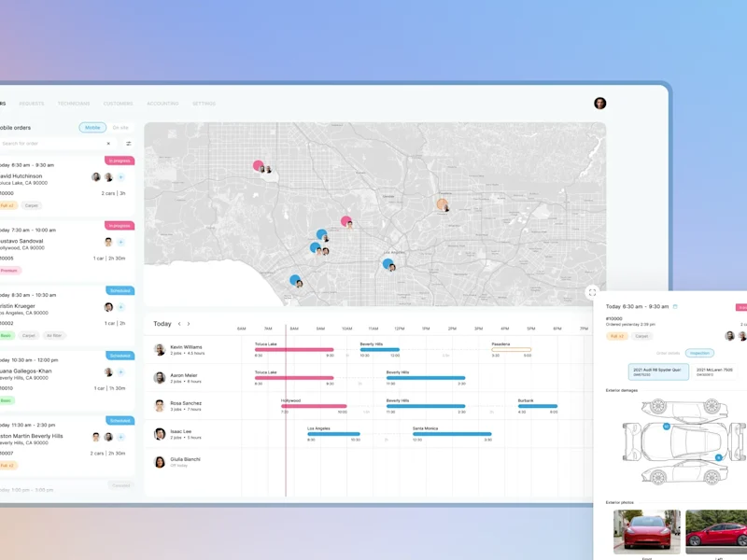Select Kevin Williams' Pasadena job bar
747x560 pixels.
click(x=511, y=349)
